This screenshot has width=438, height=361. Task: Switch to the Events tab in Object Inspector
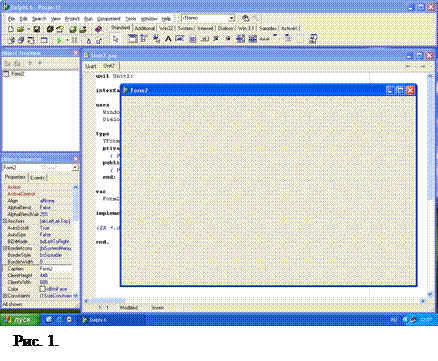click(x=37, y=178)
